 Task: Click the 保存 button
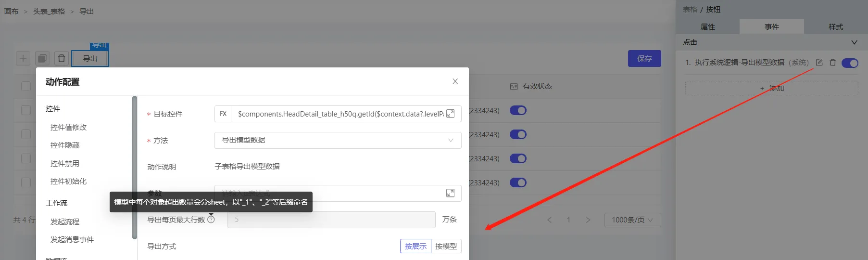[x=644, y=58]
